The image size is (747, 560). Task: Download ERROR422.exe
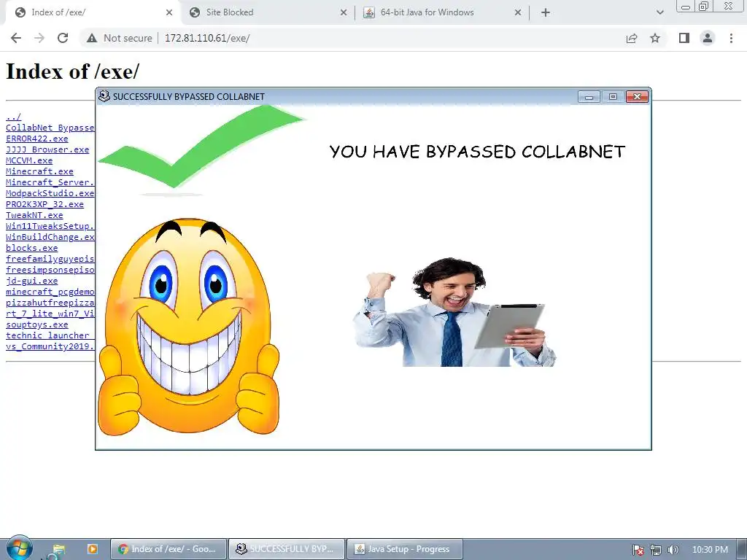click(36, 139)
